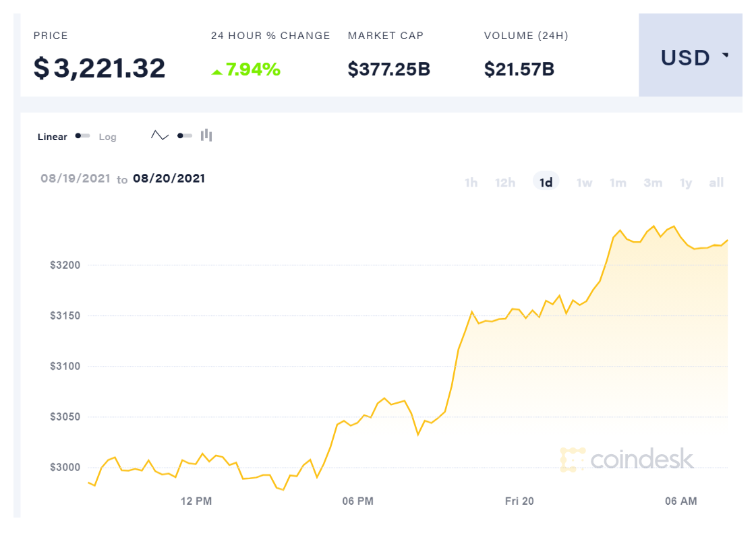756x558 pixels.
Task: Select the 1d time range
Action: [x=546, y=183]
